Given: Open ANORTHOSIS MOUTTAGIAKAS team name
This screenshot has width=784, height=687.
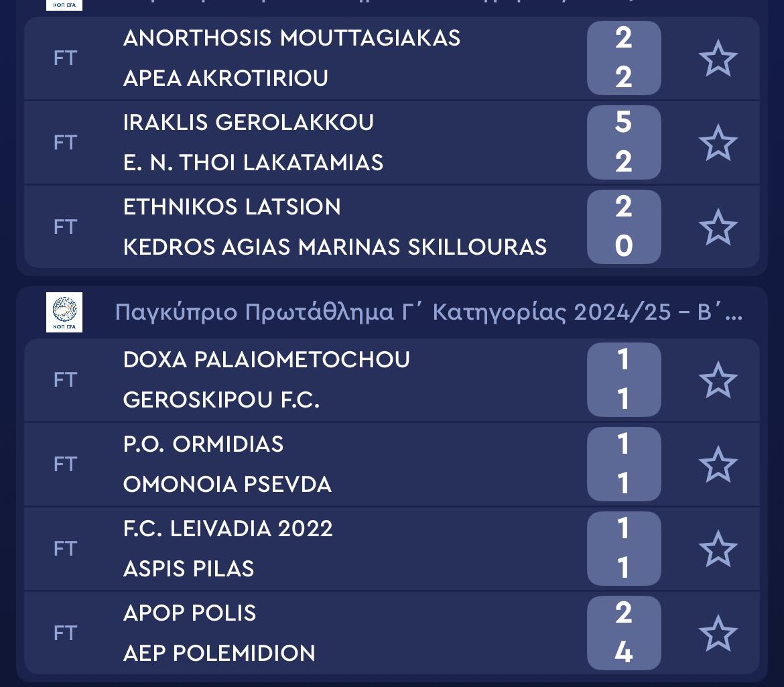Looking at the screenshot, I should point(291,38).
